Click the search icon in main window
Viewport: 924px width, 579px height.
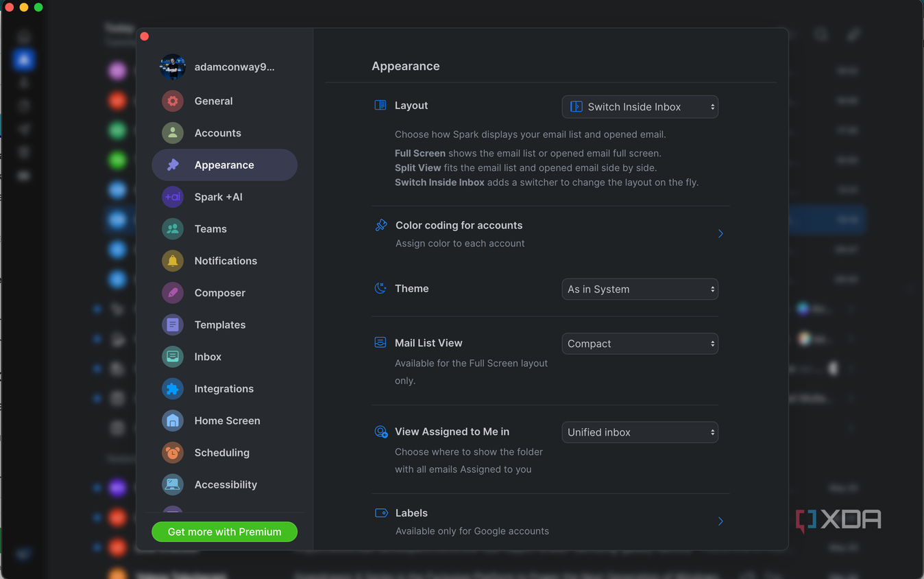point(820,34)
